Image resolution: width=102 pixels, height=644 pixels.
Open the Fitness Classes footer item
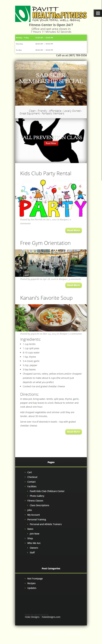click(x=35, y=501)
